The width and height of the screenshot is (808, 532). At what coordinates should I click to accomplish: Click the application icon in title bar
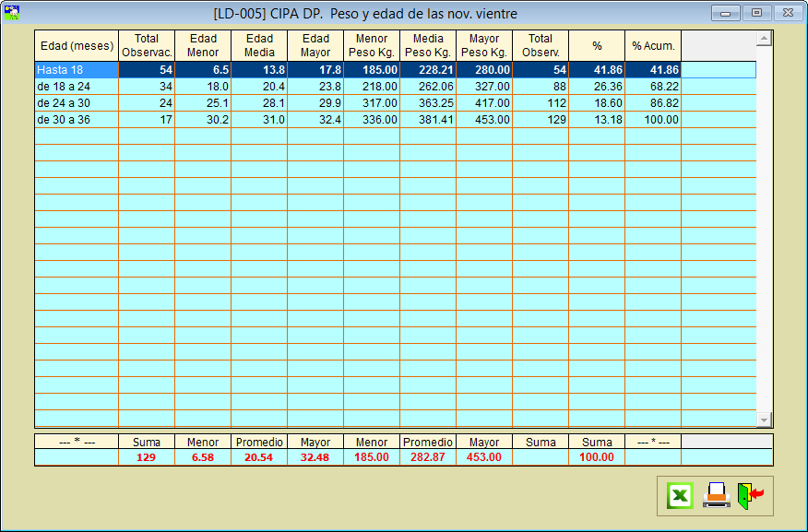[12, 13]
